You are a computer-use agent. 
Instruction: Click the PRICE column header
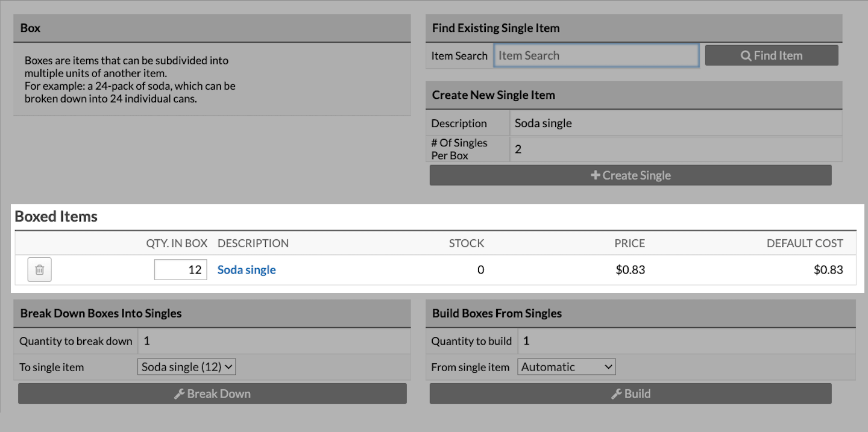(x=629, y=243)
